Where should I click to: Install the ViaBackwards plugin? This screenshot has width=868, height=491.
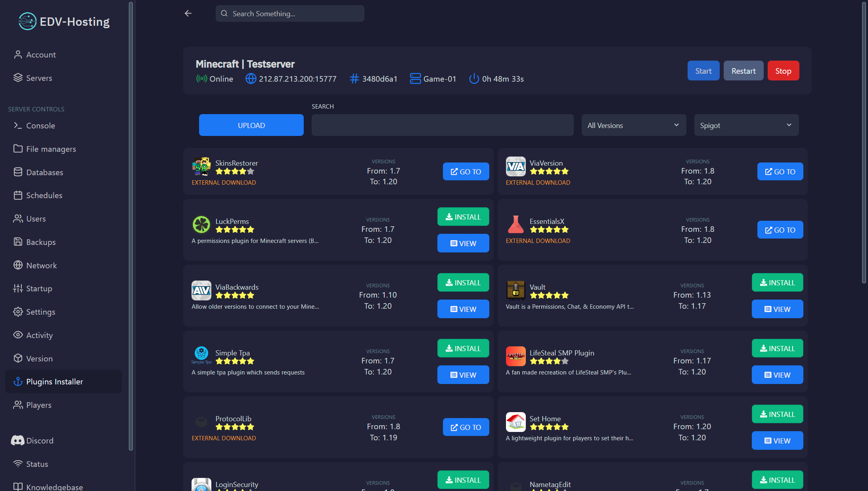click(463, 283)
